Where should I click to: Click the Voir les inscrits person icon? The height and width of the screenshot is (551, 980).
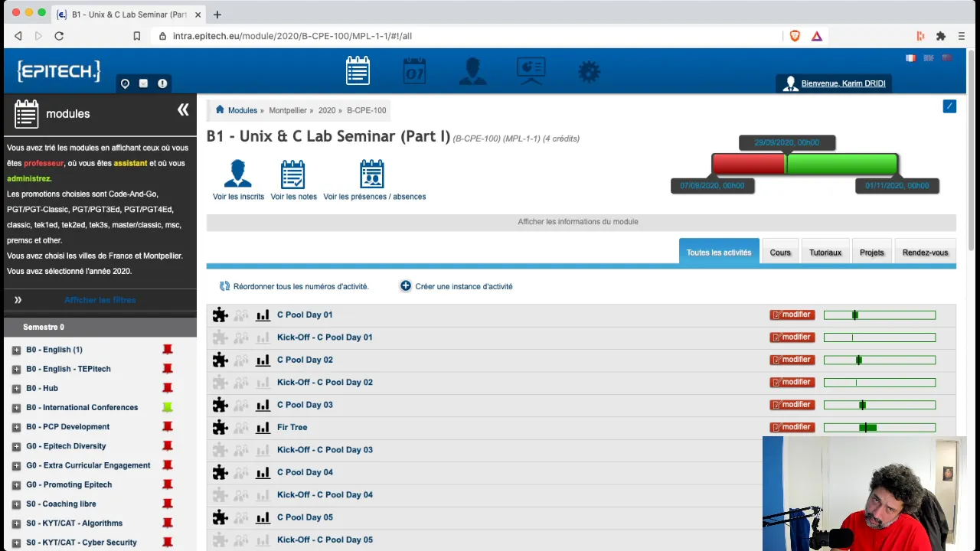(x=237, y=173)
